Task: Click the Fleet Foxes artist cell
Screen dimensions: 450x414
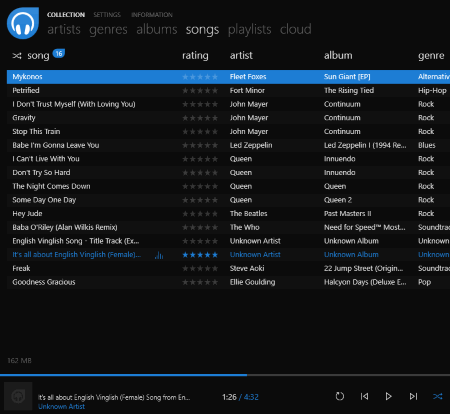Action: (x=248, y=77)
